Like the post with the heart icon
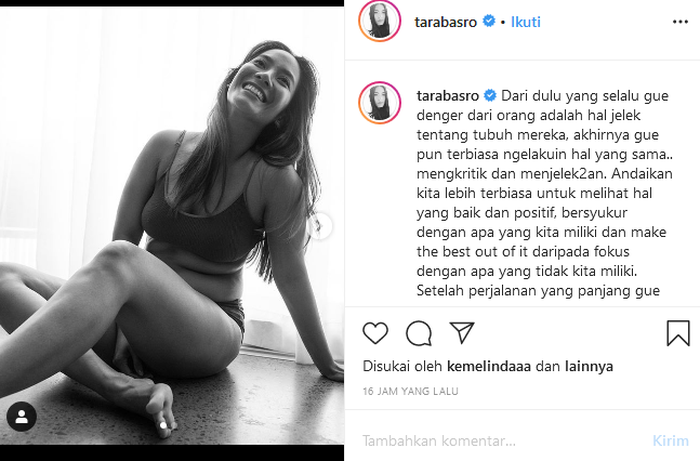Screen dimensions: 700x461 tap(375, 333)
